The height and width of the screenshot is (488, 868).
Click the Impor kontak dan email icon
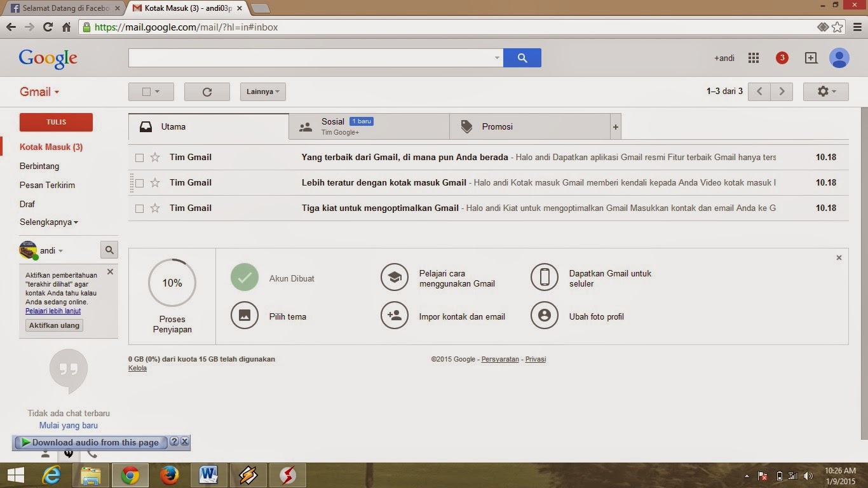click(x=395, y=315)
